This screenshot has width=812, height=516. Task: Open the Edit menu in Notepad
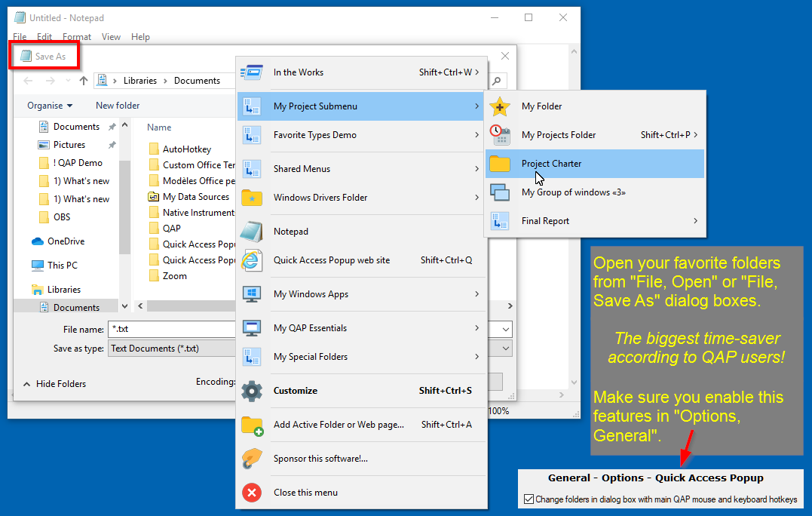pyautogui.click(x=44, y=37)
